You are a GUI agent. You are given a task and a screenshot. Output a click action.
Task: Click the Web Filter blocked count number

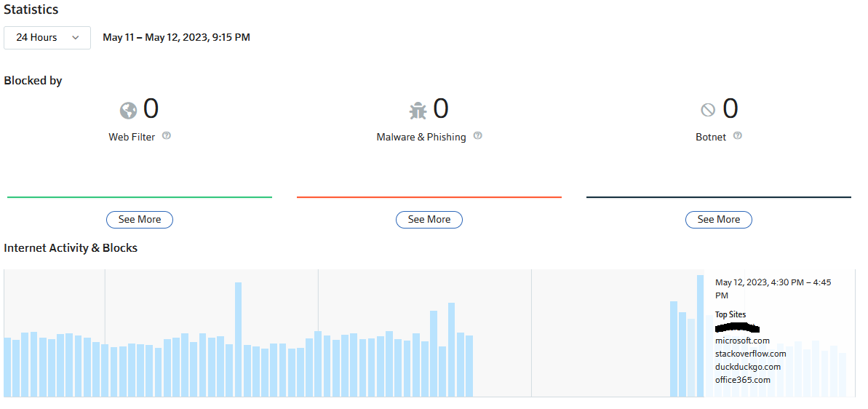151,109
